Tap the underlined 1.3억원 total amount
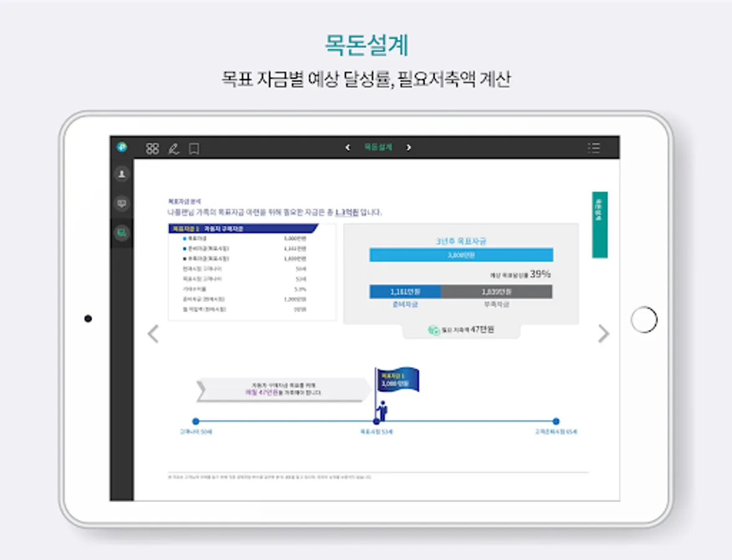 pos(347,212)
